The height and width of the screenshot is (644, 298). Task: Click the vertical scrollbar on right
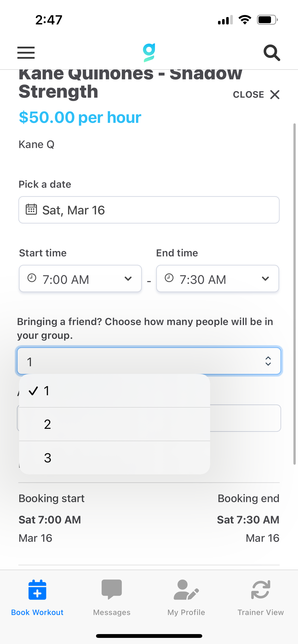click(294, 294)
